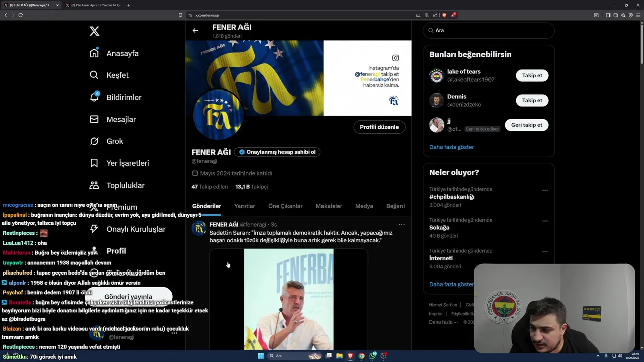Open Brave VPN shield icon in toolbar
Viewport: 644px width, 362px height.
point(631,15)
